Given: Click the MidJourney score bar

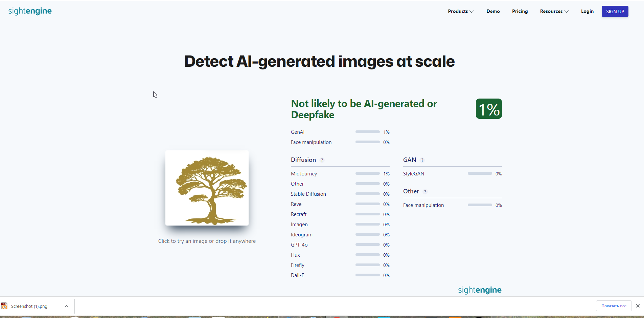Looking at the screenshot, I should pyautogui.click(x=368, y=173).
